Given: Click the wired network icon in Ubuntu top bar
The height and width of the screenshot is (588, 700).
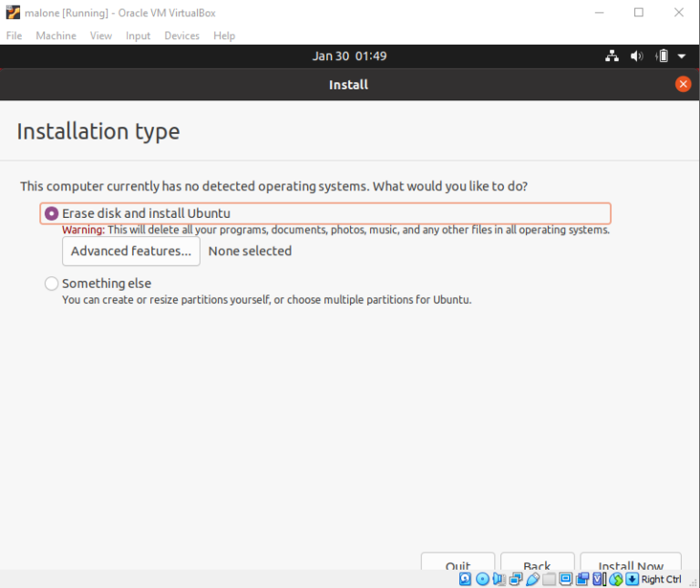Looking at the screenshot, I should pos(612,57).
